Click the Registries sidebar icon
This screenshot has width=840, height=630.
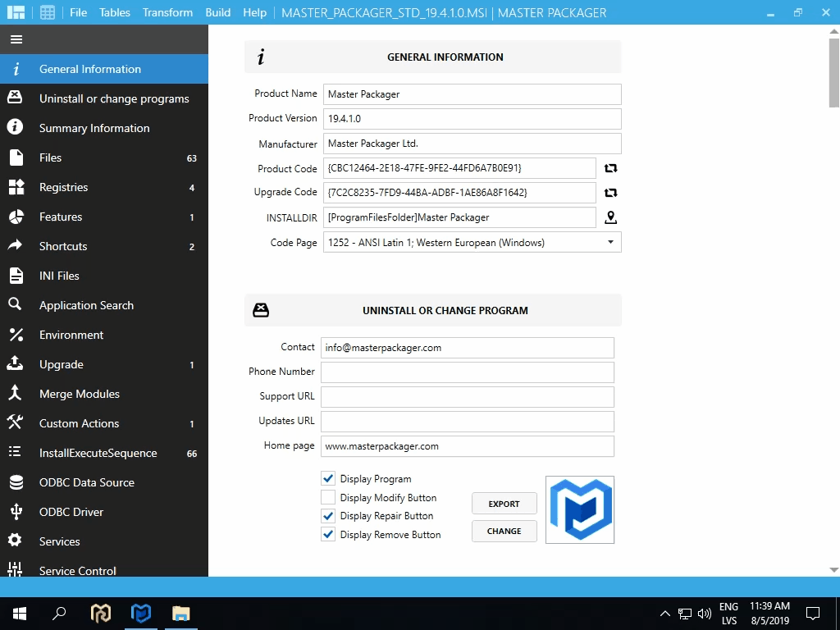pyautogui.click(x=16, y=187)
